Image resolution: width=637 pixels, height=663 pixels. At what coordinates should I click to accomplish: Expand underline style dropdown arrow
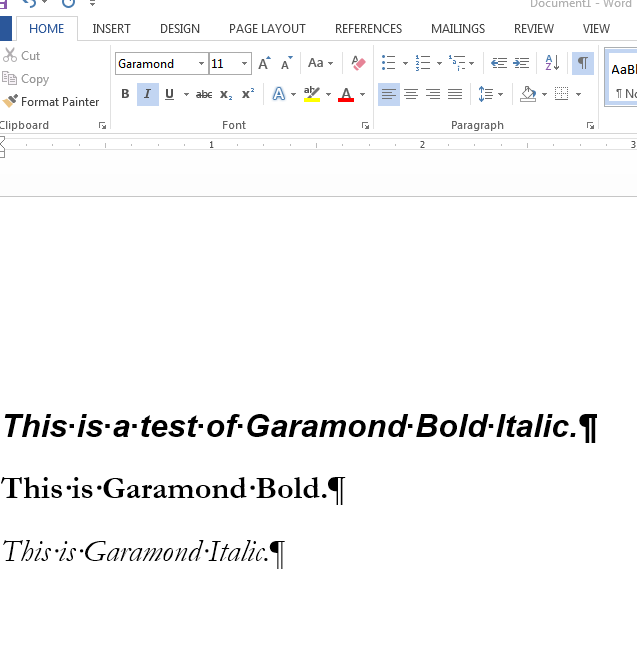(x=186, y=94)
